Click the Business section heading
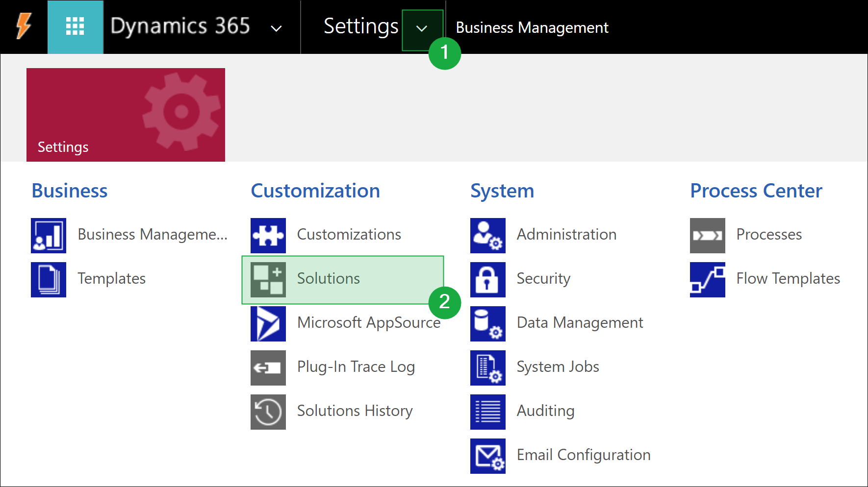868x487 pixels. tap(70, 191)
